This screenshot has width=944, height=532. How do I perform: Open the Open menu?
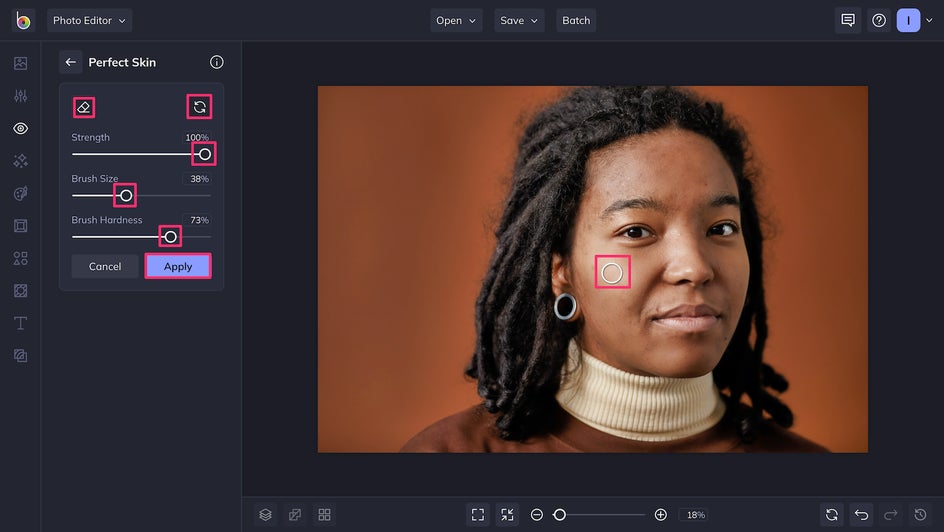coord(456,20)
